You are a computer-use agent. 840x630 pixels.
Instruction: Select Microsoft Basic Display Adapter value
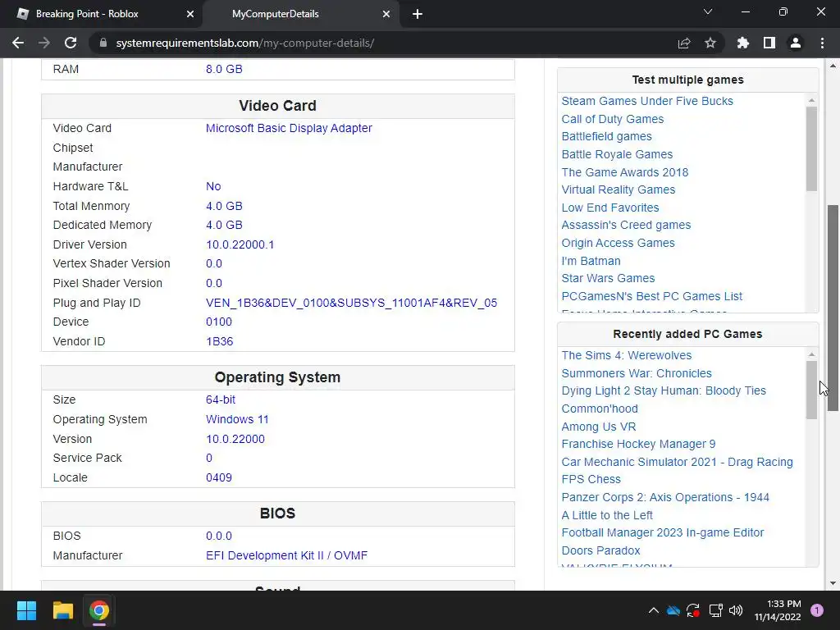(289, 128)
